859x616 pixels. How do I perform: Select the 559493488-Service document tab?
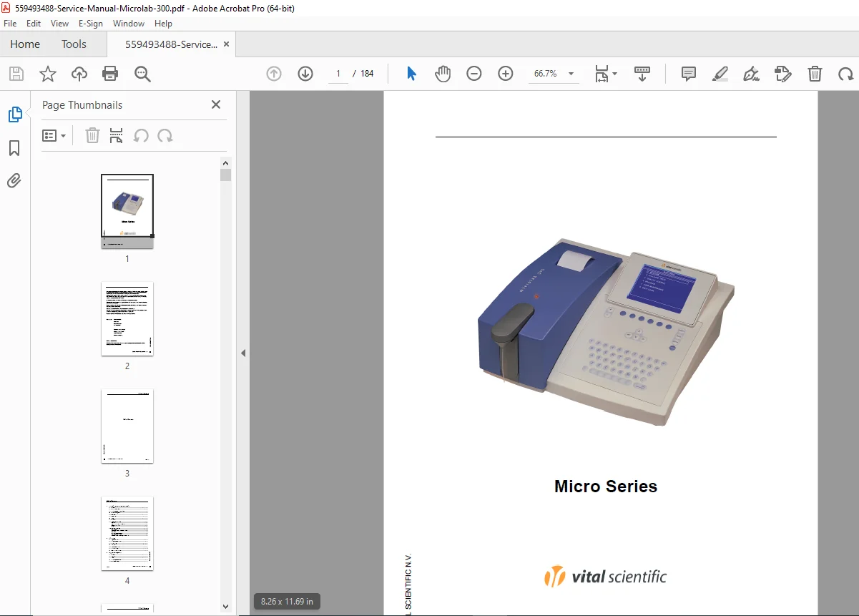coord(172,44)
